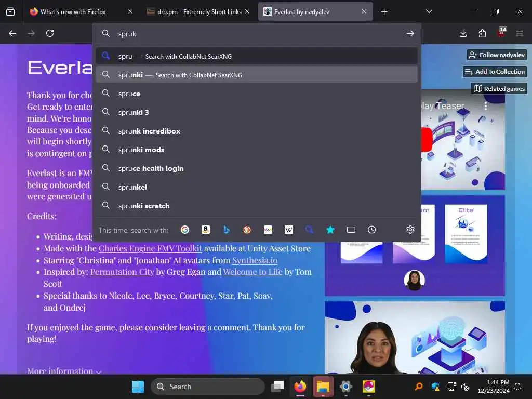Select 'sprunki scratch' suggestion
The image size is (532, 399).
pyautogui.click(x=257, y=206)
